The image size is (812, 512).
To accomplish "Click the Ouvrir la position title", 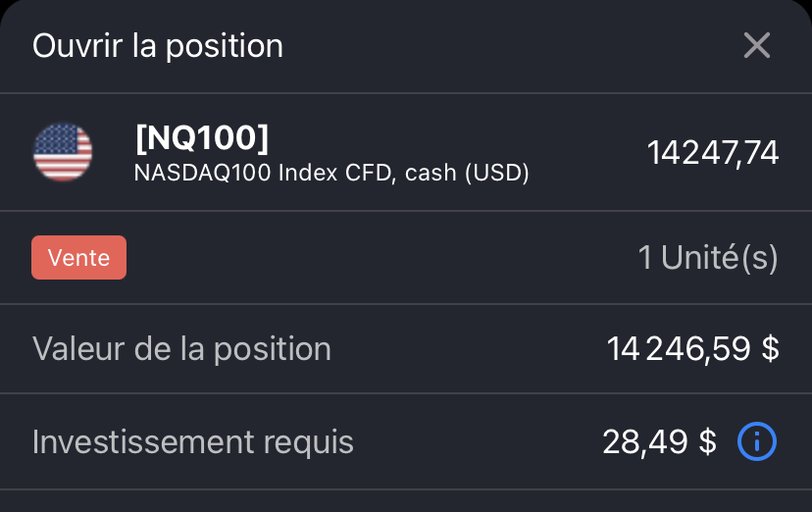I will click(158, 46).
